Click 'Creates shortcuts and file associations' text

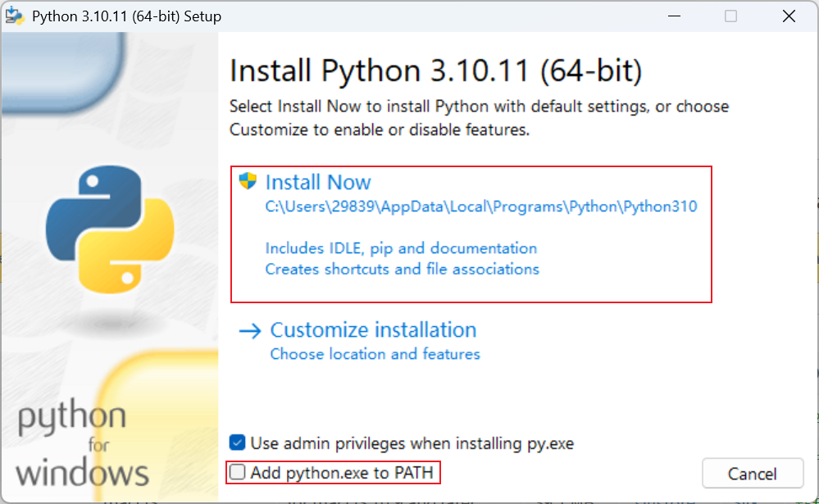click(403, 269)
